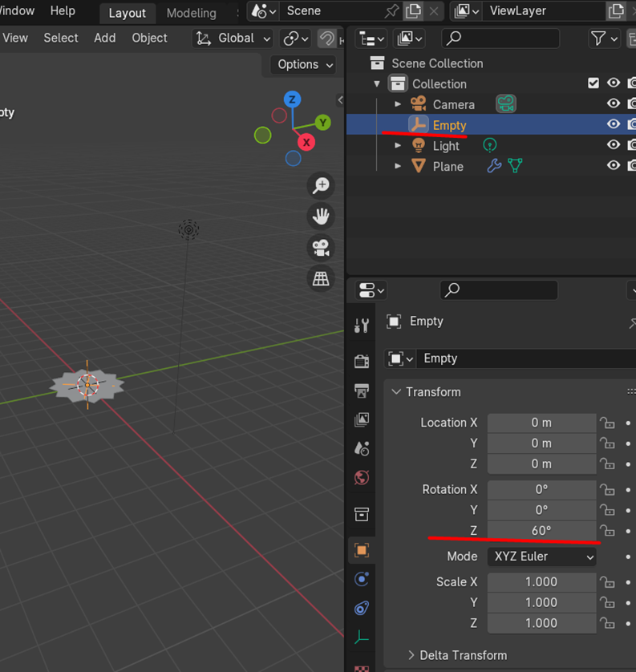Expand the Light tree item arrow
The height and width of the screenshot is (672, 636).
coord(398,146)
